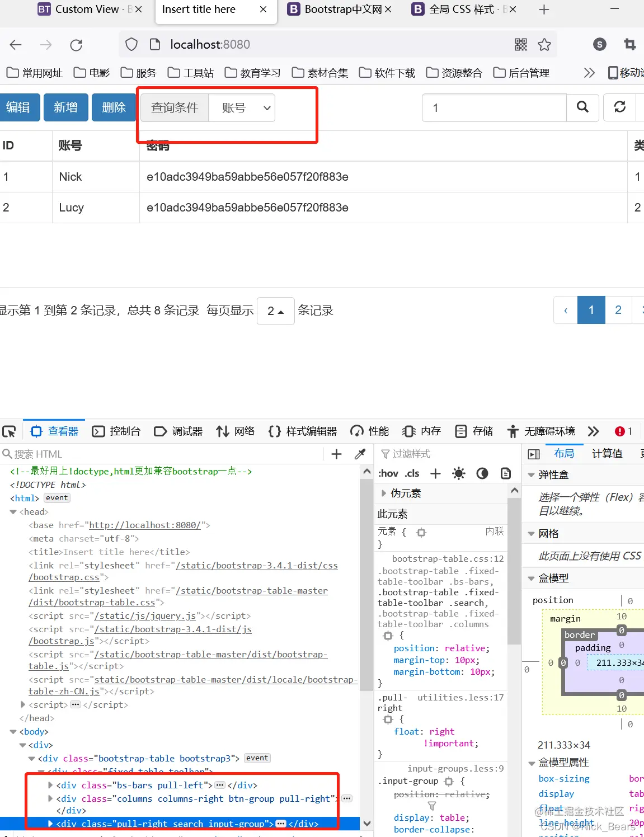The height and width of the screenshot is (837, 644).
Task: Click the gray S extension icon
Action: 599,44
